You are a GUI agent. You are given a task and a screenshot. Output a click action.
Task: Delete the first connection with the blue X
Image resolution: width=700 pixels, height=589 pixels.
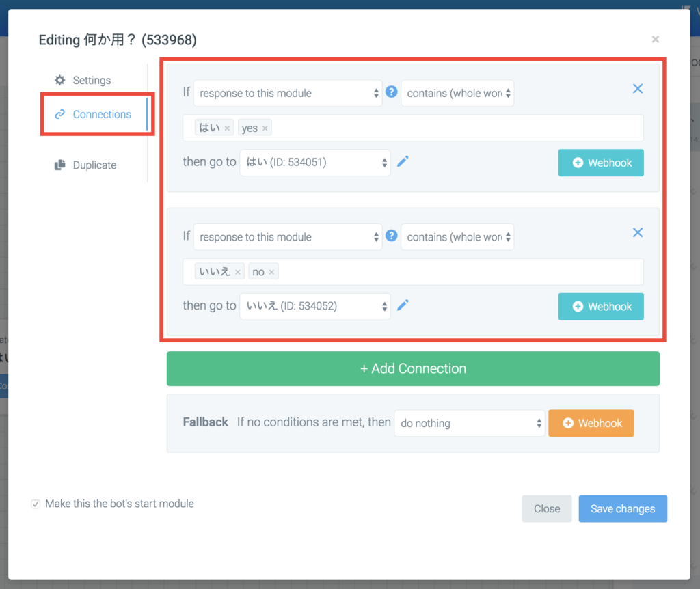[x=638, y=89]
